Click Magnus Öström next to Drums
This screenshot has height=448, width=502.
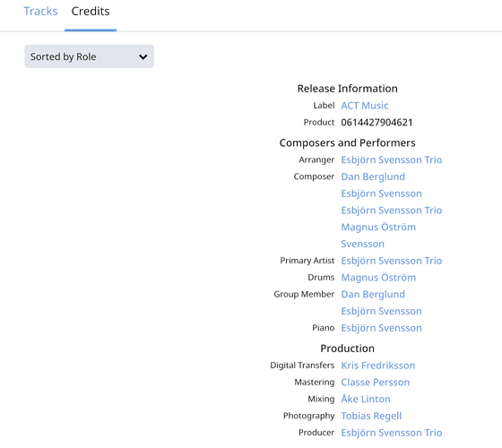point(378,278)
